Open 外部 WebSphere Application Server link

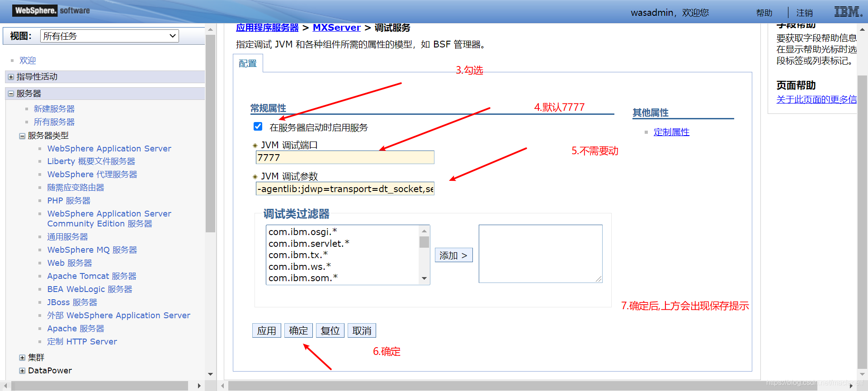pos(119,316)
